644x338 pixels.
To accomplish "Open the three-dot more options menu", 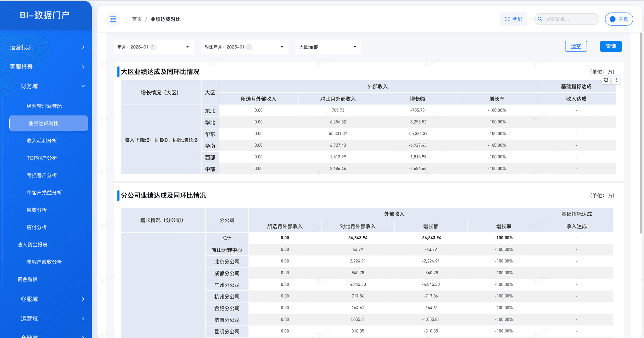I will (x=616, y=80).
